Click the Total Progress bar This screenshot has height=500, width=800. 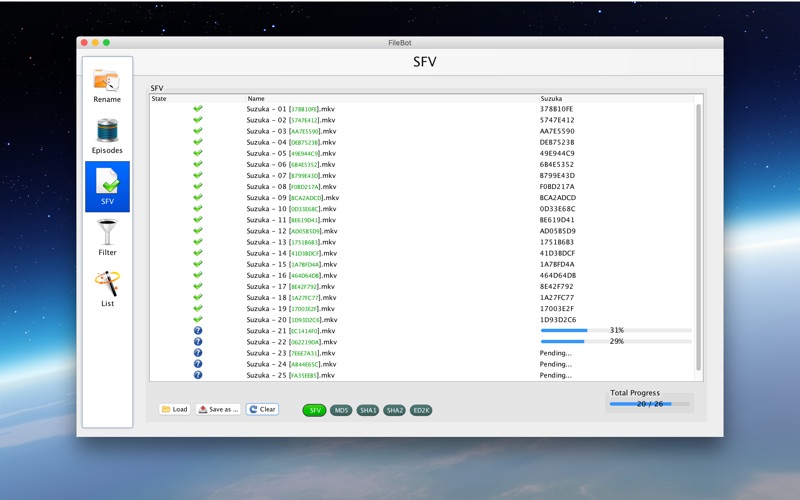click(649, 404)
